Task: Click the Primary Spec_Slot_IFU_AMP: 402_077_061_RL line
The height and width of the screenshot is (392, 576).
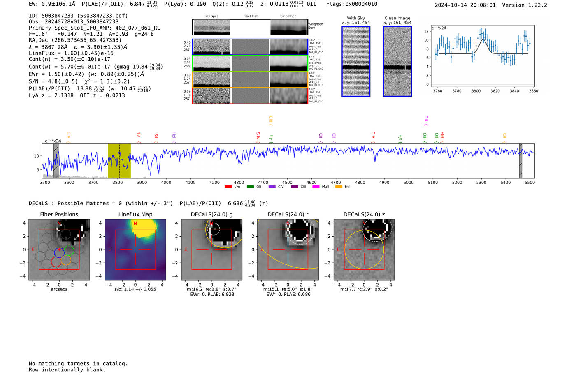Action: [x=94, y=28]
